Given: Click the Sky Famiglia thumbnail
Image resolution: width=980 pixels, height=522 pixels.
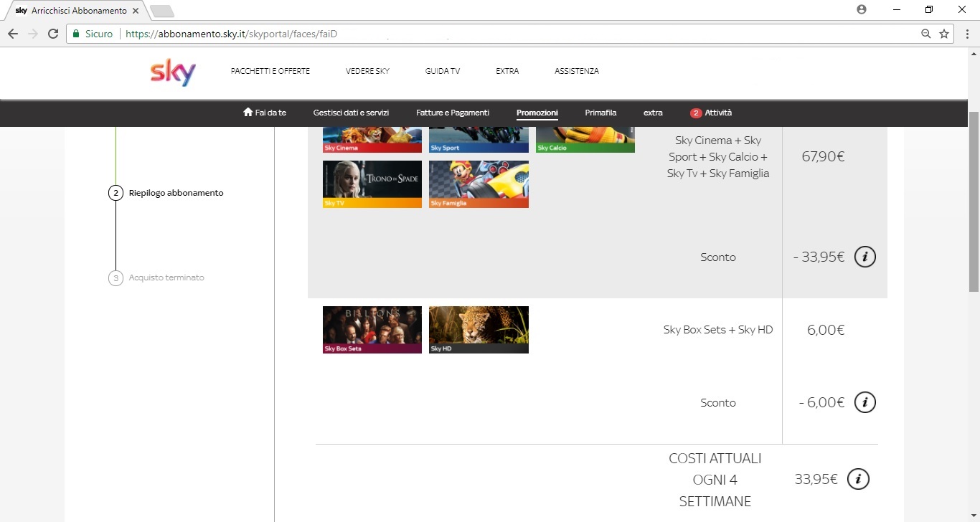Looking at the screenshot, I should [479, 184].
